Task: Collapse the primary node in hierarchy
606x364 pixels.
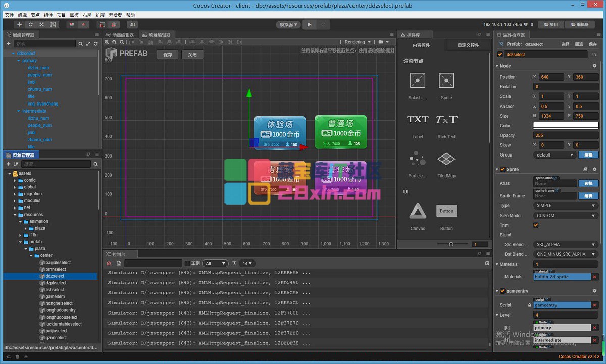Action: coord(19,61)
